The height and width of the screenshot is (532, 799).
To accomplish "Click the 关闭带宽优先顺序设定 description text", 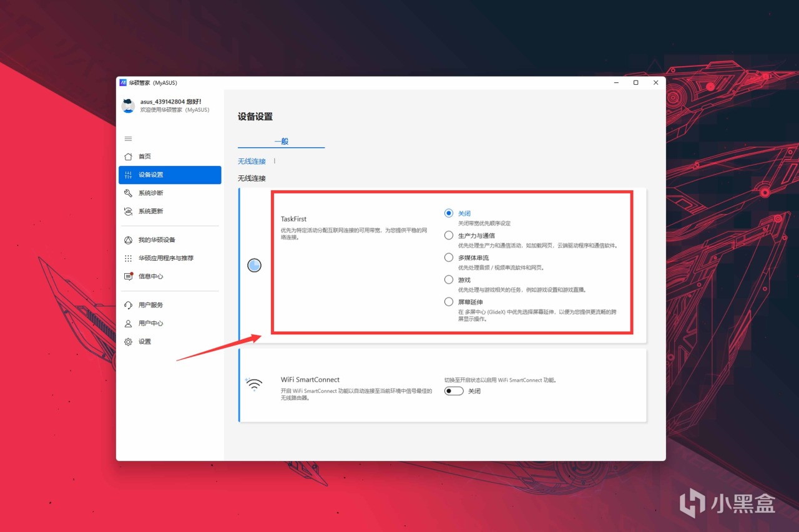I will (484, 223).
